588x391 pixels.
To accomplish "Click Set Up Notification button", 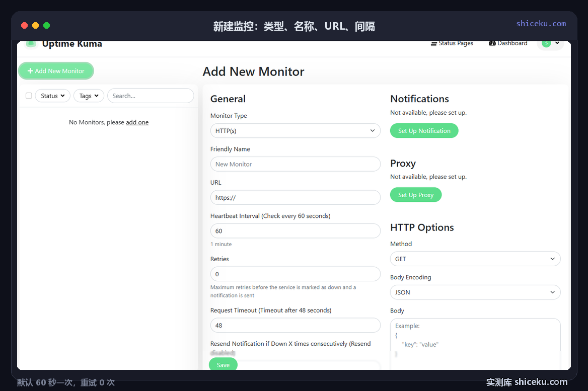I will click(x=424, y=130).
